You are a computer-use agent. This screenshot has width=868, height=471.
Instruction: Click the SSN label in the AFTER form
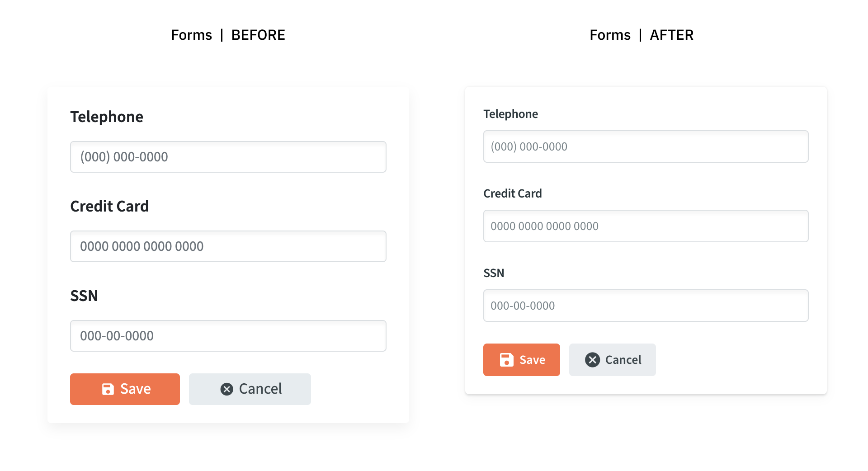[x=494, y=273]
